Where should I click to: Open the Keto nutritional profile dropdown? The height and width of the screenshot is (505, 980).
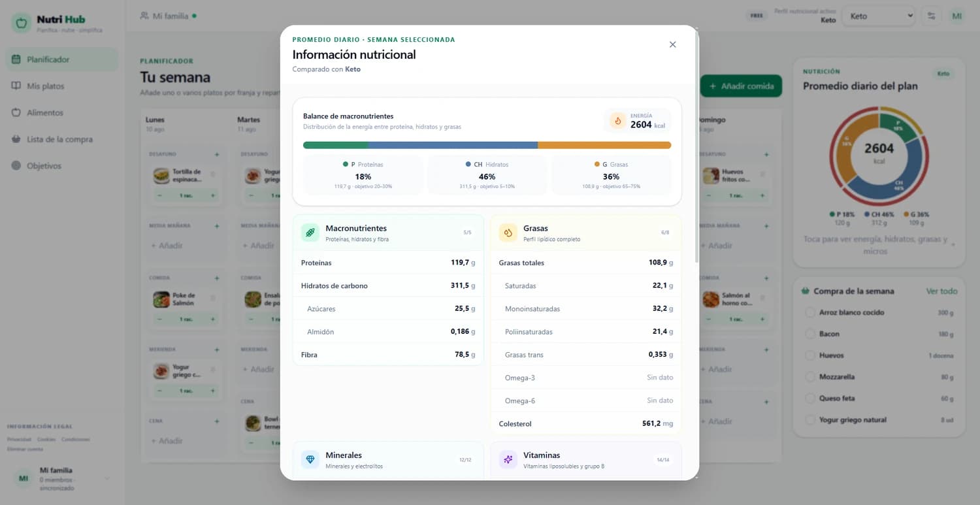pos(879,16)
